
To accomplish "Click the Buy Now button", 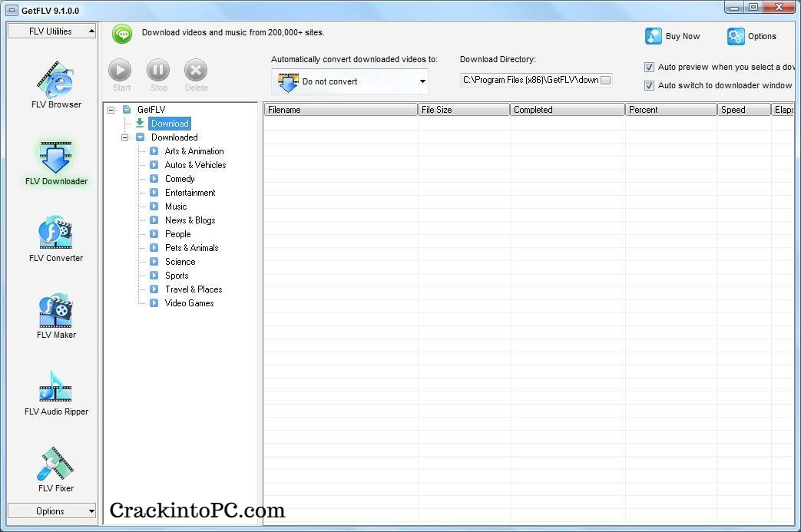I will click(x=672, y=36).
